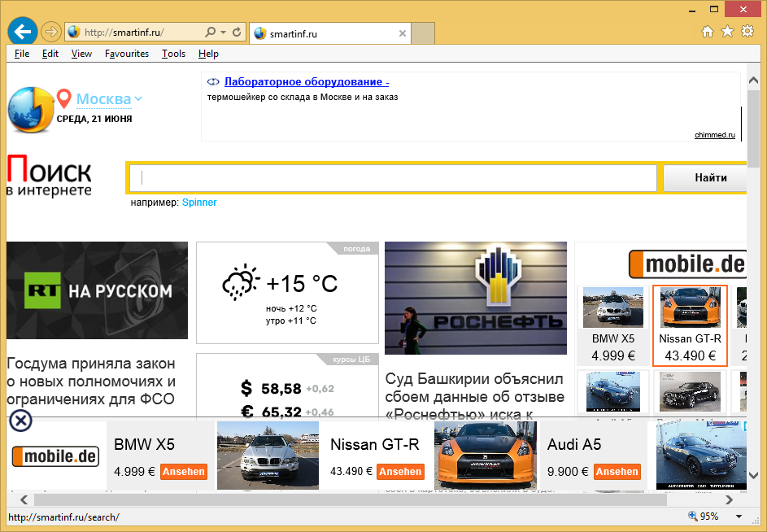Click the address bar search magnifier icon
The width and height of the screenshot is (767, 532).
(x=210, y=33)
